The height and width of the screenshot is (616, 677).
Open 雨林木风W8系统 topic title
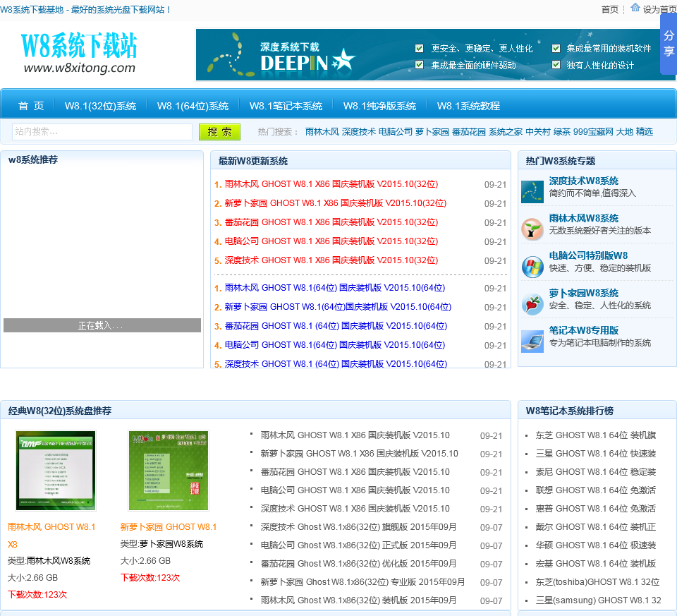click(584, 218)
